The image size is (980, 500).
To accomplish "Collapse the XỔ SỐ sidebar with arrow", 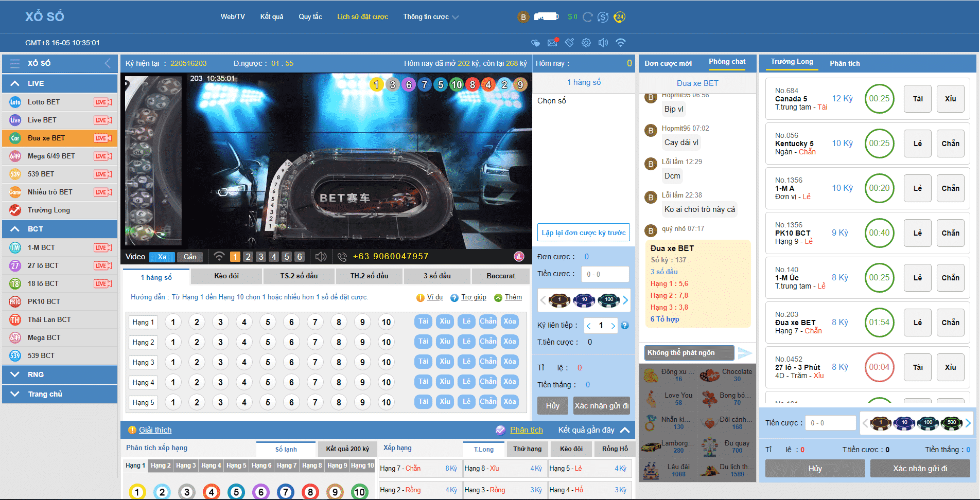I will [108, 63].
